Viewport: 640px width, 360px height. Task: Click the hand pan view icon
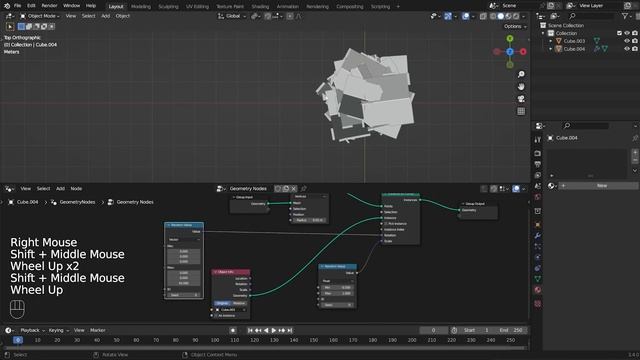coord(521,87)
